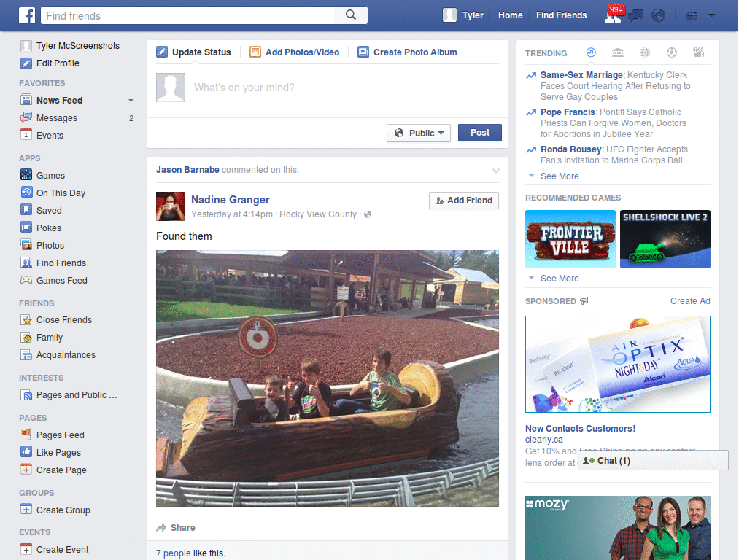The image size is (747, 560).
Task: Click the Saved bookmark icon
Action: pos(26,210)
